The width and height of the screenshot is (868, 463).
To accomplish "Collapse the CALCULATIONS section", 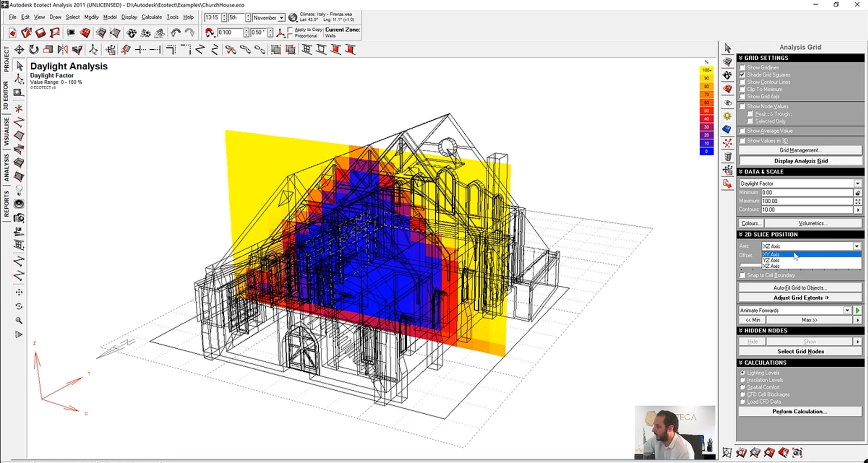I will click(x=800, y=363).
